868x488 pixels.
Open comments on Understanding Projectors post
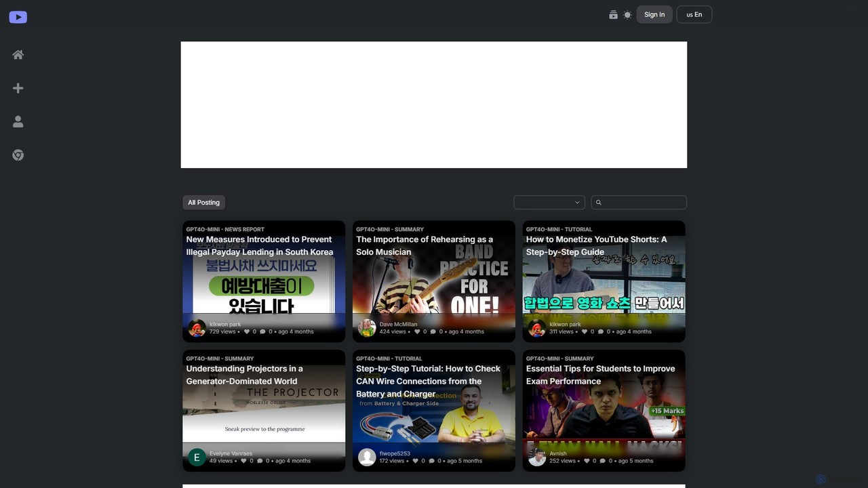[260, 461]
